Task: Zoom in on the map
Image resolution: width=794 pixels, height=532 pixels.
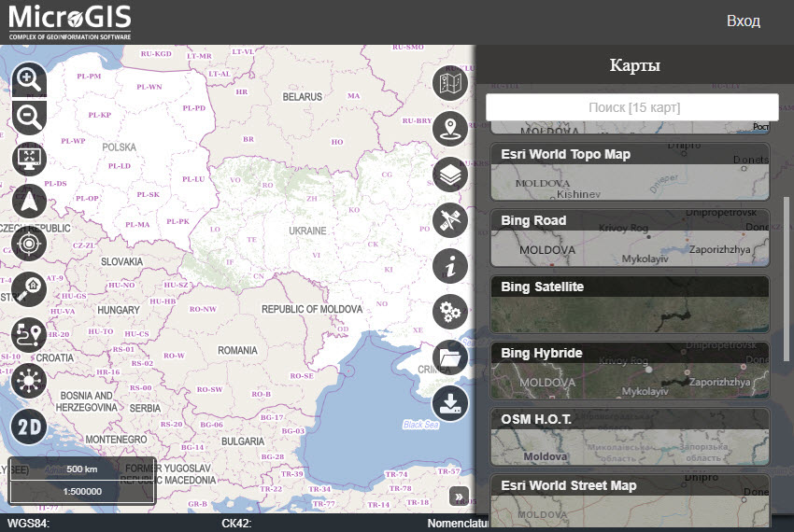Action: pyautogui.click(x=29, y=79)
